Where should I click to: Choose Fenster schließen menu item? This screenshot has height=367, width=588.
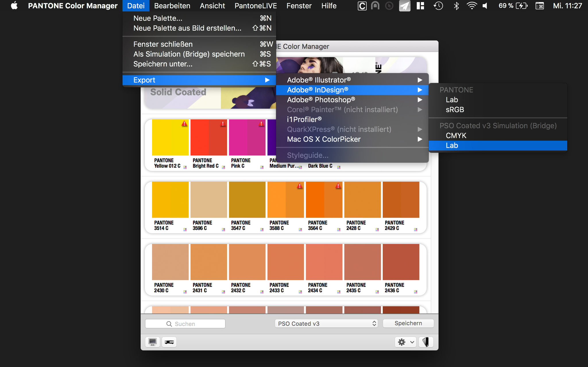[199, 44]
